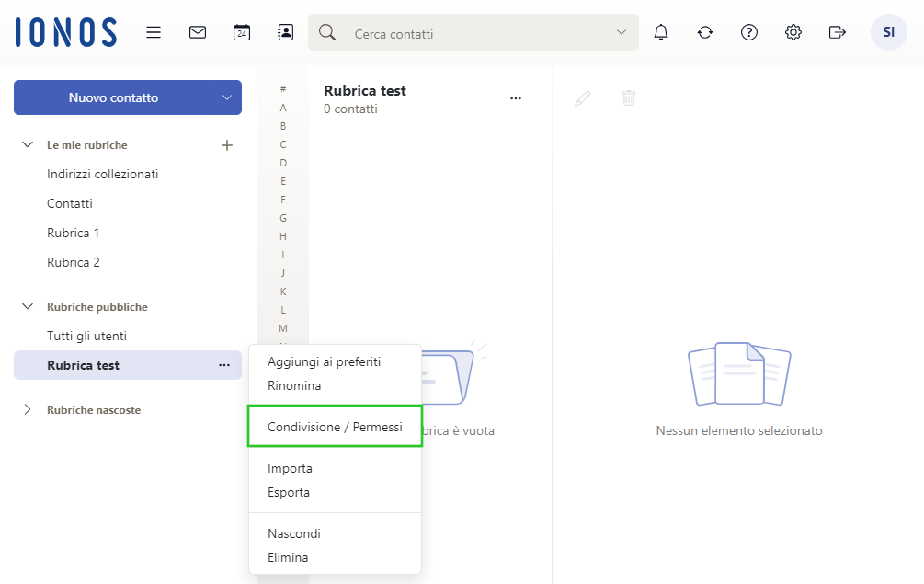The width and height of the screenshot is (924, 584).
Task: Jump to letter D in the index
Action: (x=283, y=163)
